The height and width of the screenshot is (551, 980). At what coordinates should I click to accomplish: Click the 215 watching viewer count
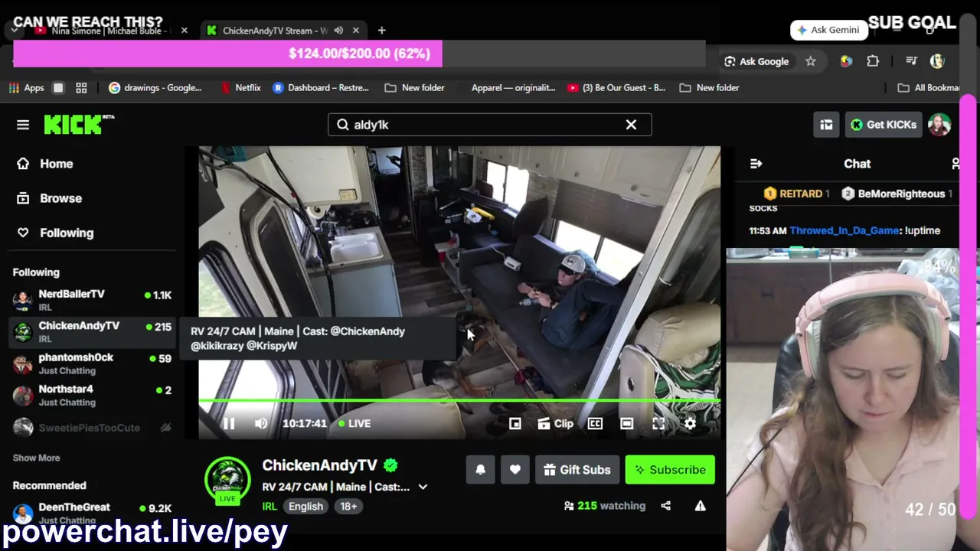(605, 506)
